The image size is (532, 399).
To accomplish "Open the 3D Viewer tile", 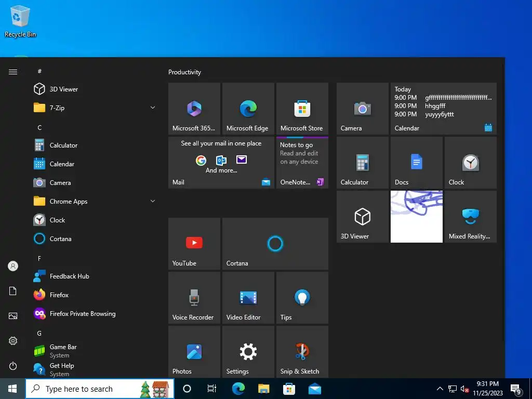I will coord(362,217).
